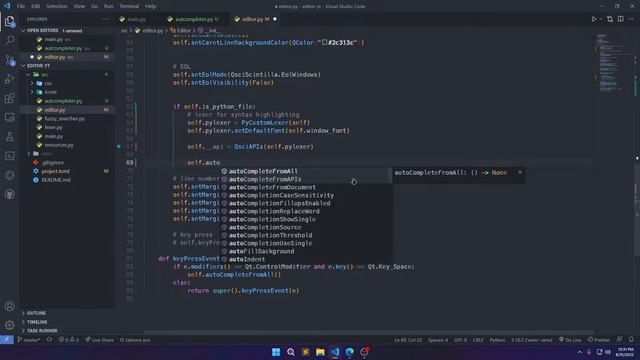Open the editor More Actions ellipsis
The height and width of the screenshot is (360, 640).
click(631, 19)
